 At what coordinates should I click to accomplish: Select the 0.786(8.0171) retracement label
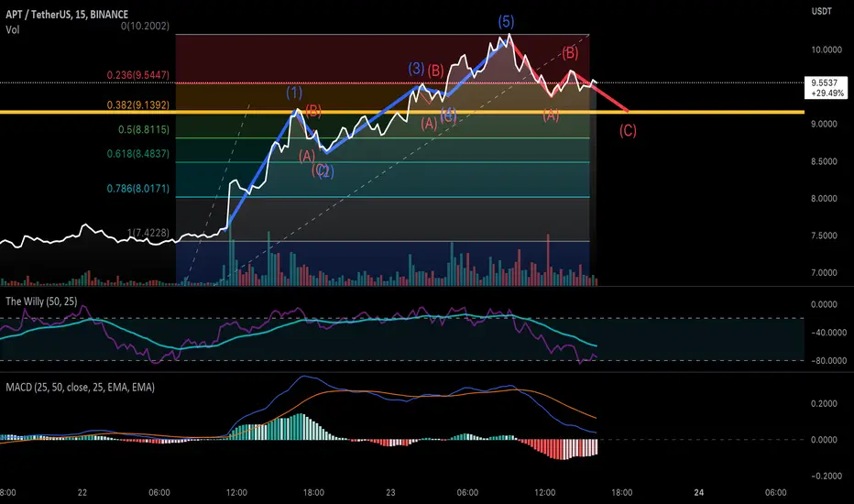[137, 189]
